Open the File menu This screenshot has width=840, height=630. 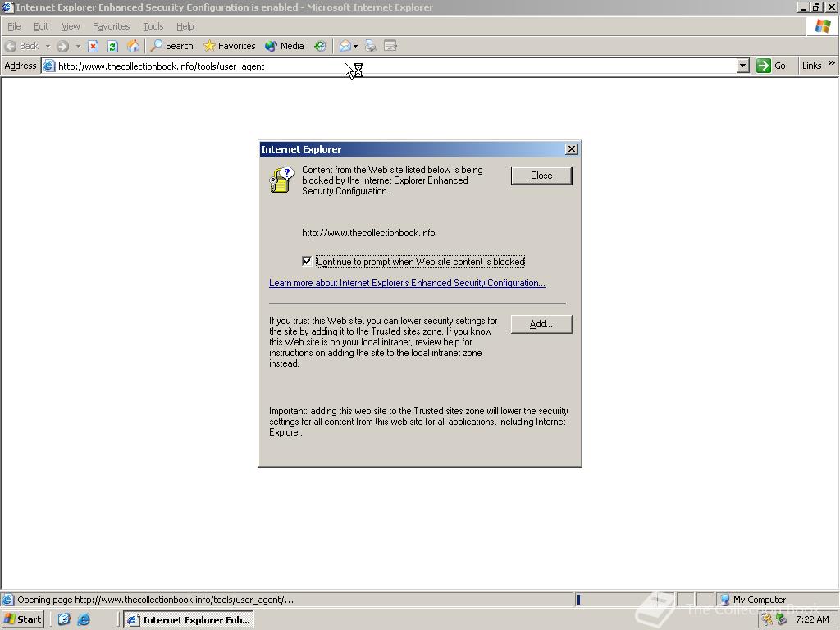14,26
